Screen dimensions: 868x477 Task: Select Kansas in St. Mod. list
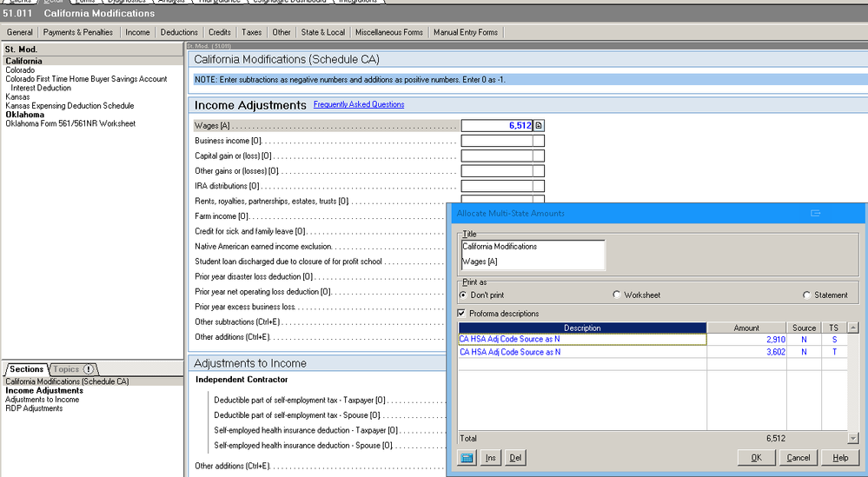pyautogui.click(x=17, y=96)
